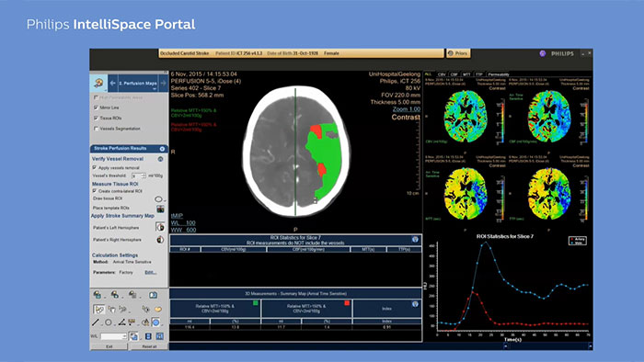Click the first save-image icon in the tool panel
The image size is (644, 362).
point(98,294)
